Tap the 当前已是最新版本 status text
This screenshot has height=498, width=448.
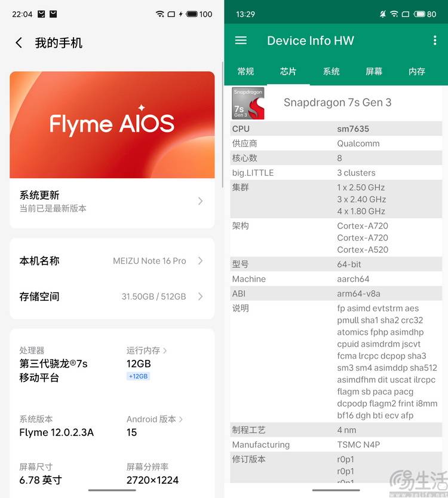(53, 208)
